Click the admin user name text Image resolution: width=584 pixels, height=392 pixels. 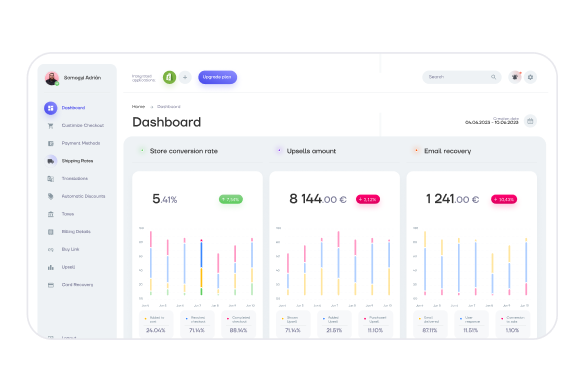[x=82, y=78]
